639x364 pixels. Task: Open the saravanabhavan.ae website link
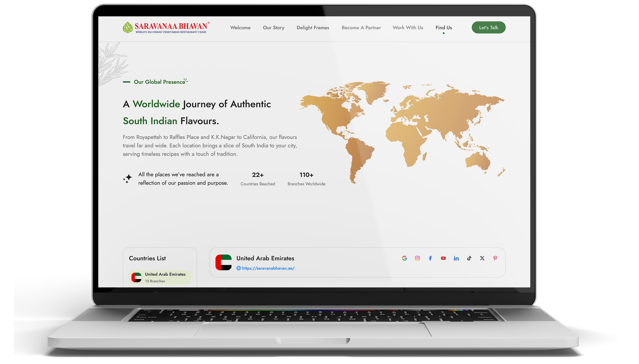(268, 268)
